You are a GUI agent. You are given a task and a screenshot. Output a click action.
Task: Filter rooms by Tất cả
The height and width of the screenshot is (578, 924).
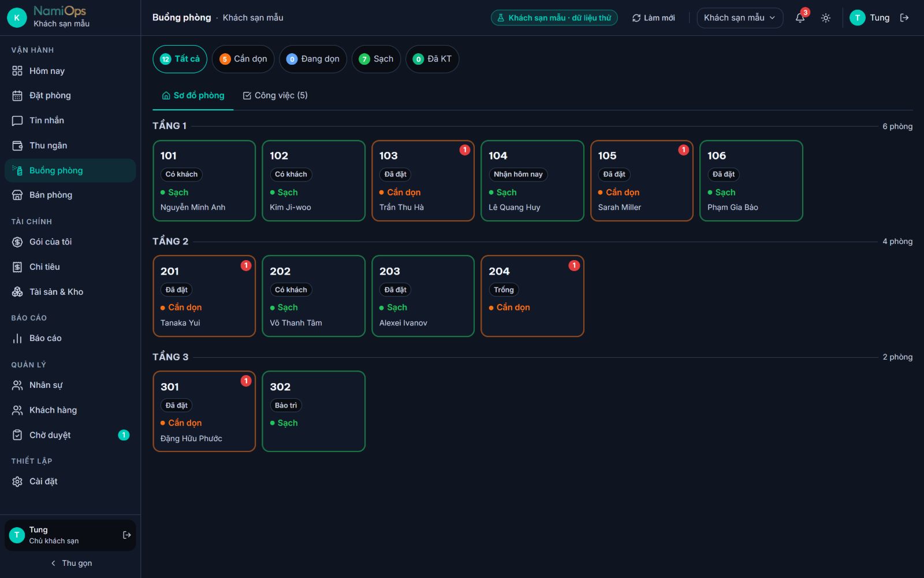[x=180, y=59]
